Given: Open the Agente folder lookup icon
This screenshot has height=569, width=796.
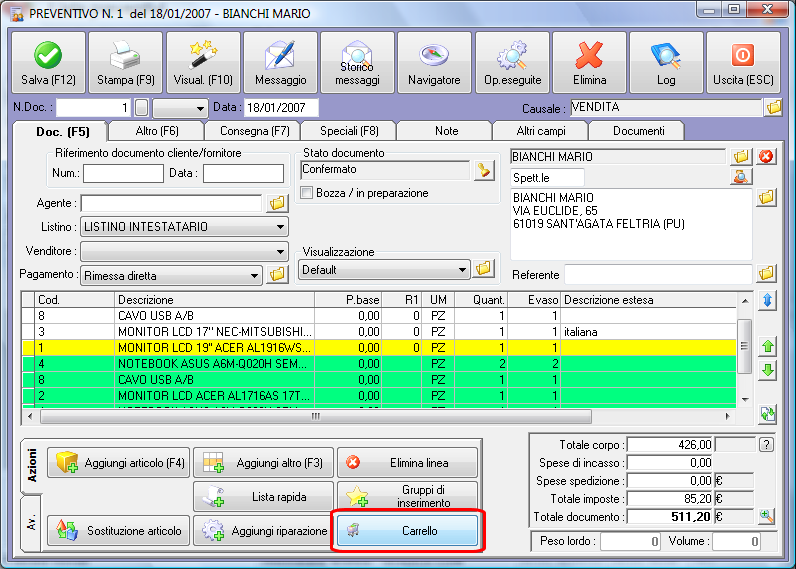Looking at the screenshot, I should tap(277, 203).
